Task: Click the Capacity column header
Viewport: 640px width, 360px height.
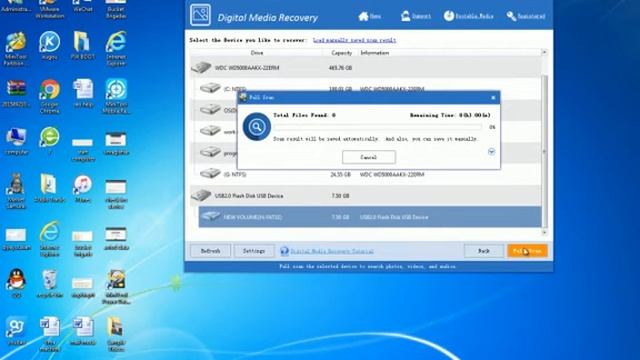Action: coord(341,53)
